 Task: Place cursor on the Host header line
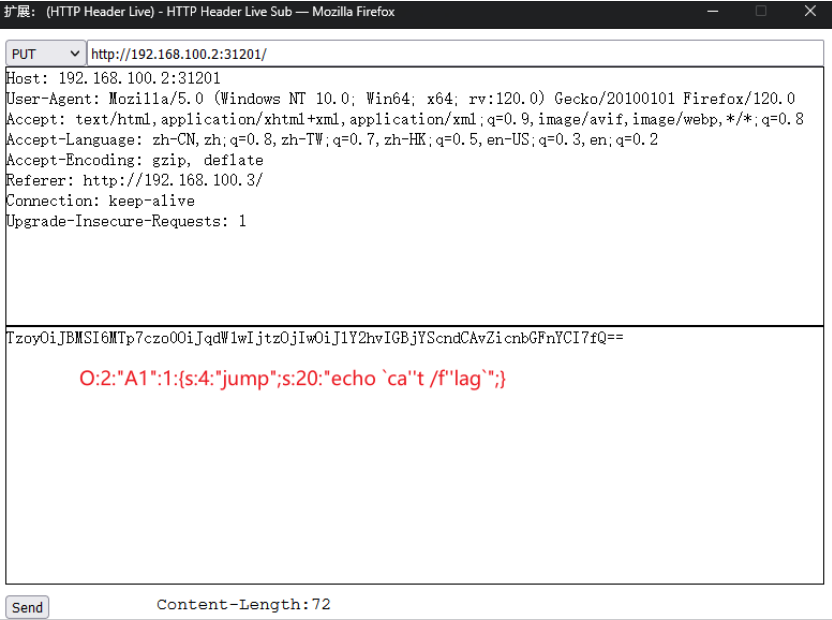tap(113, 78)
